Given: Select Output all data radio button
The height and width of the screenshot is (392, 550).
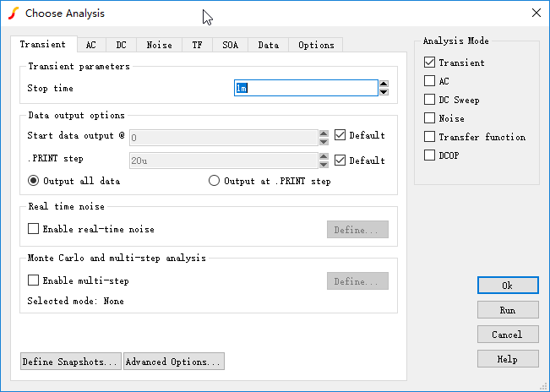Looking at the screenshot, I should [33, 181].
